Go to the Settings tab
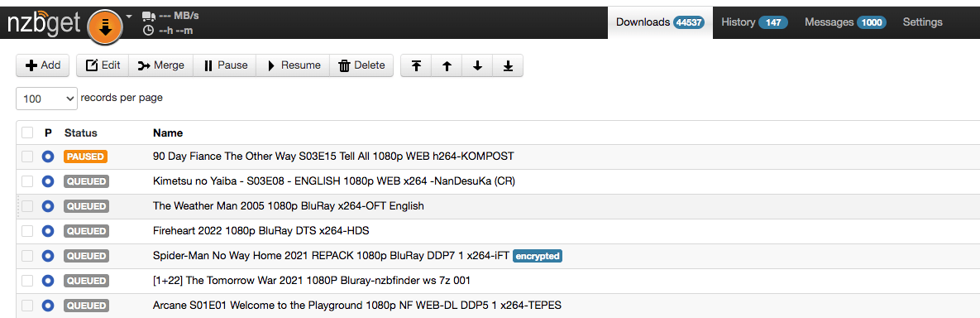Viewport: 980px width, 318px height. (922, 22)
